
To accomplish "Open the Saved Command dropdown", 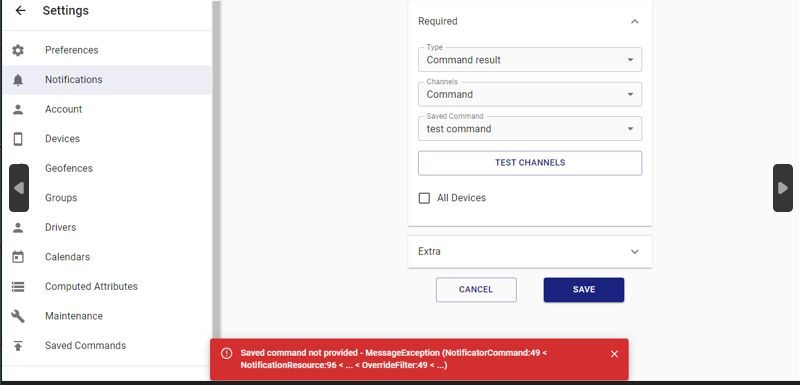I will (x=530, y=129).
